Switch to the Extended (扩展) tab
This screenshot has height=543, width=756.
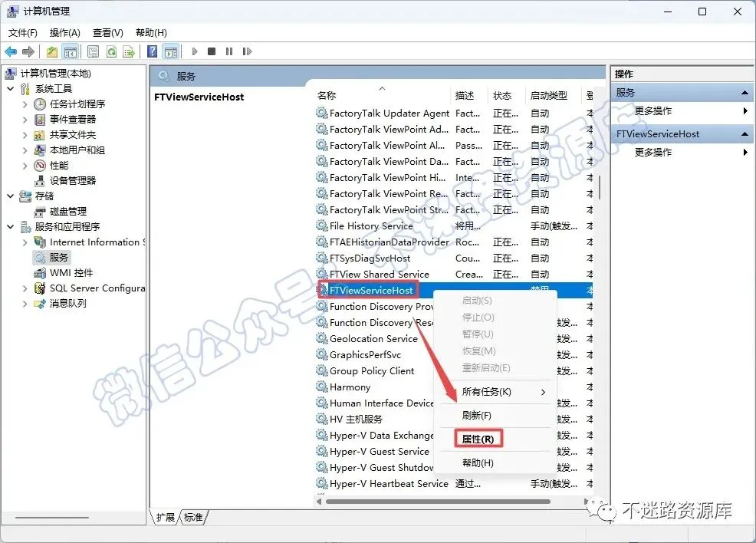pos(165,518)
